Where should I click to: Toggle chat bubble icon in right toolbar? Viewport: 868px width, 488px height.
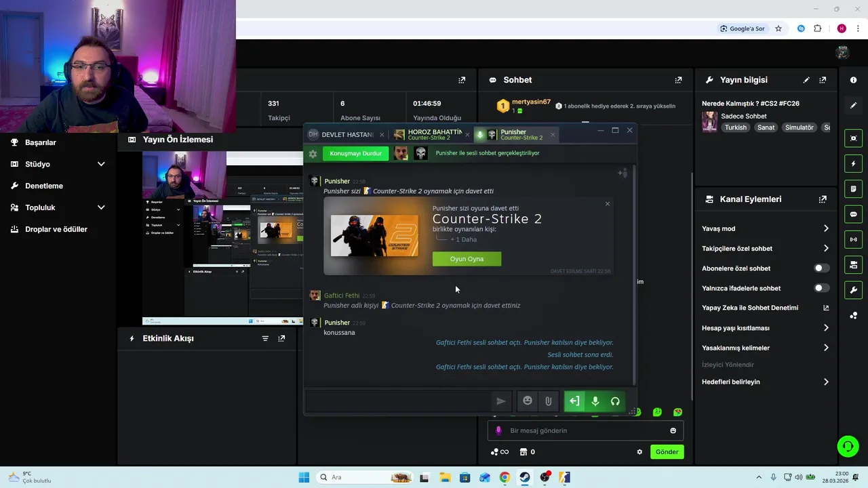(853, 214)
